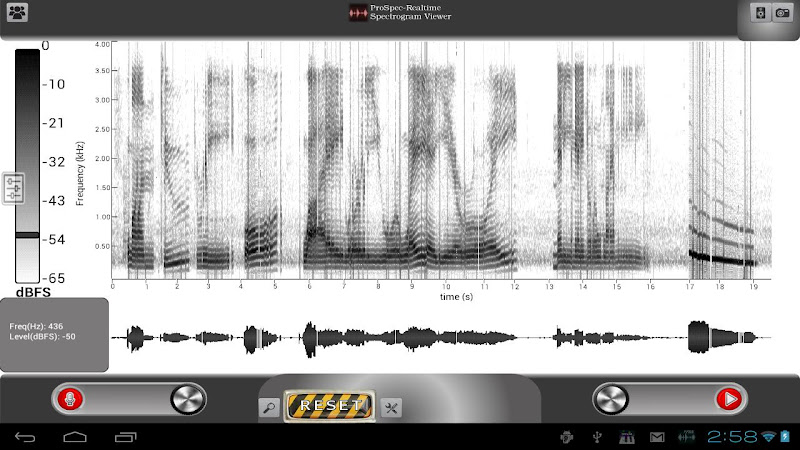Open the community people icon
The image size is (800, 450).
(17, 12)
